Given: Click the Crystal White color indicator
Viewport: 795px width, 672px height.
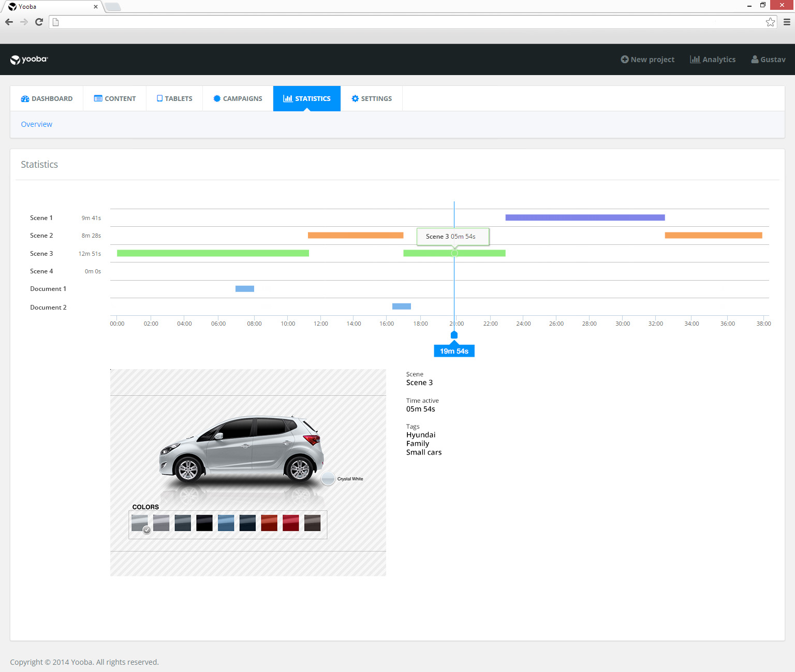Looking at the screenshot, I should click(328, 478).
